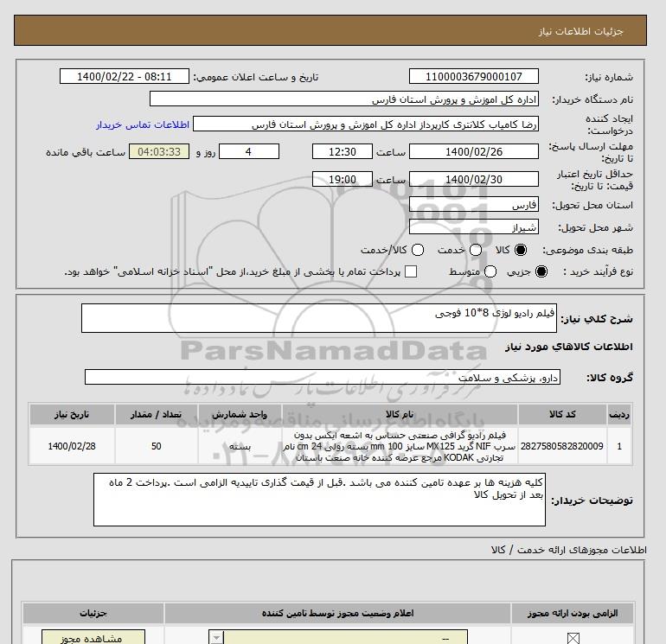Click the KODAK film product name cell
Screen dimensions: 666x644
click(400, 446)
